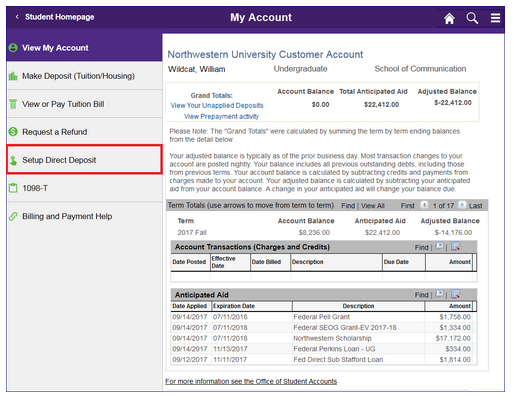This screenshot has height=400, width=514.
Task: Go back via Student Homepage chevron
Action: point(17,17)
